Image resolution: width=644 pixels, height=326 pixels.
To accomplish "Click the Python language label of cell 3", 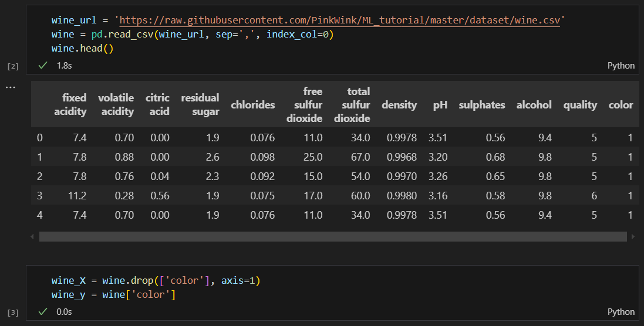I will click(x=621, y=312).
